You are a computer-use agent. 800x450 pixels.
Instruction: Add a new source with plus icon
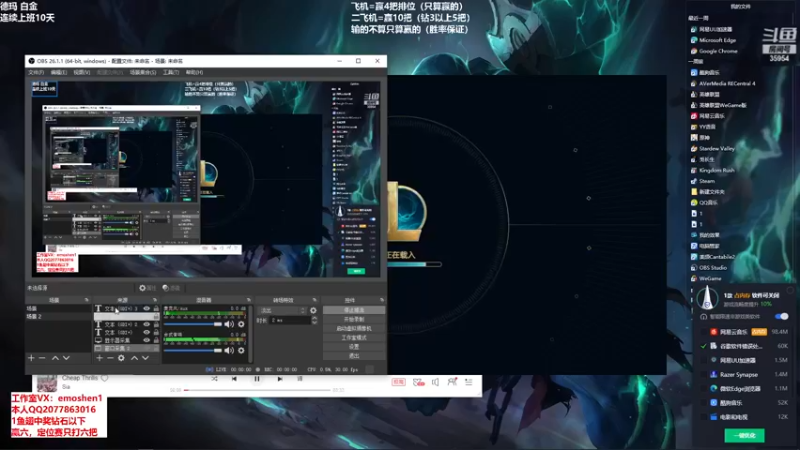(x=99, y=358)
